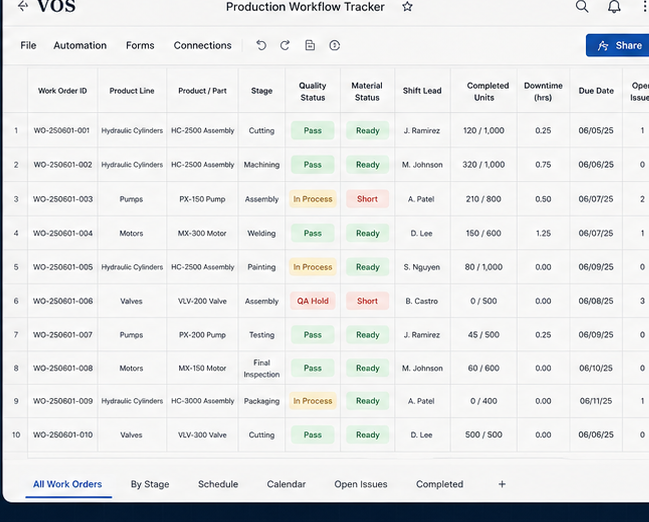The height and width of the screenshot is (522, 649).
Task: Select due date 06/11/25
Action: point(596,401)
